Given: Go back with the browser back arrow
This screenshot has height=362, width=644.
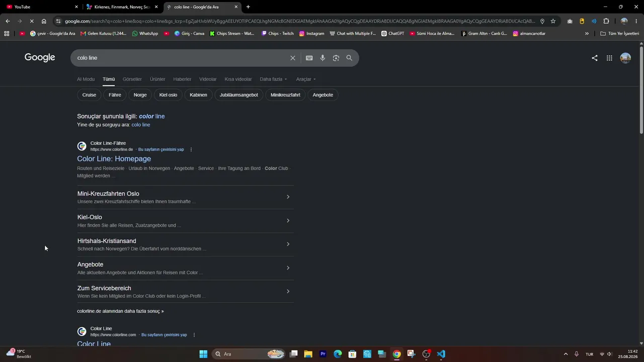Looking at the screenshot, I should pos(8,21).
